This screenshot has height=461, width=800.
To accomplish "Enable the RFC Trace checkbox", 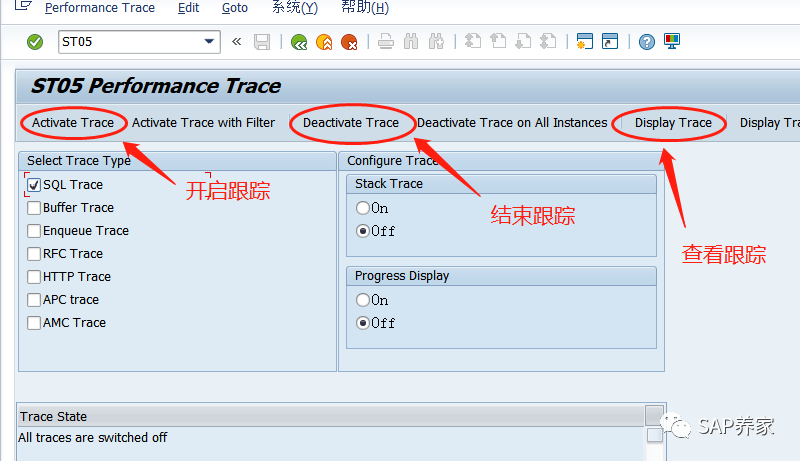I will tap(34, 253).
